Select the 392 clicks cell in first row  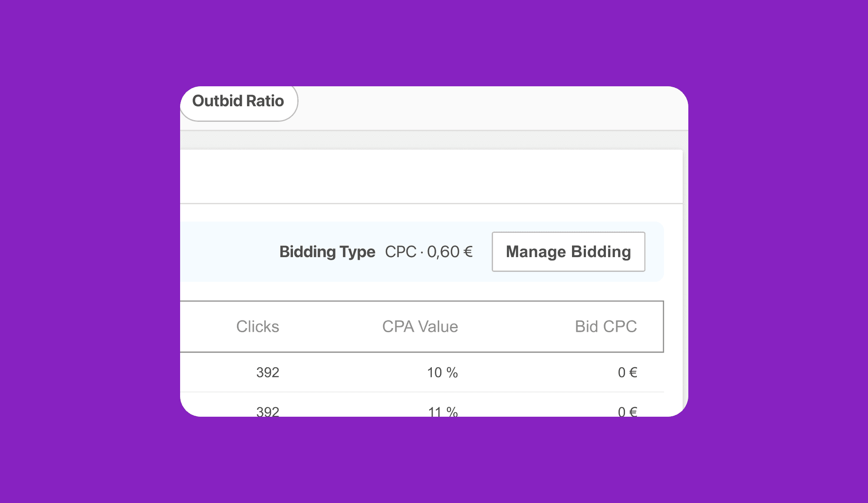click(x=267, y=372)
